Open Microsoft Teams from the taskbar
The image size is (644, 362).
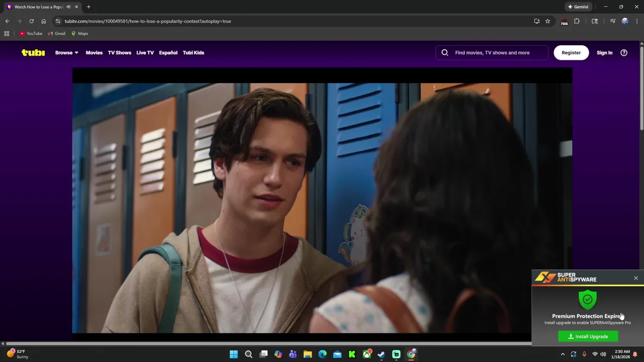tap(293, 354)
